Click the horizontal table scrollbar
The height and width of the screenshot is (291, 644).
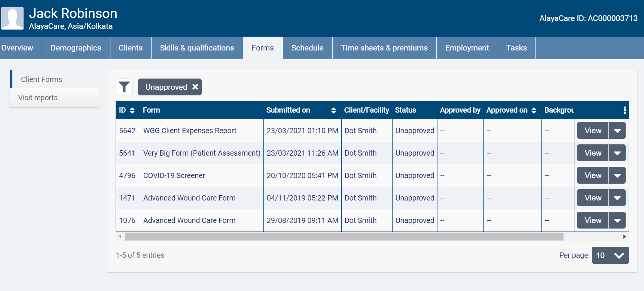[344, 236]
